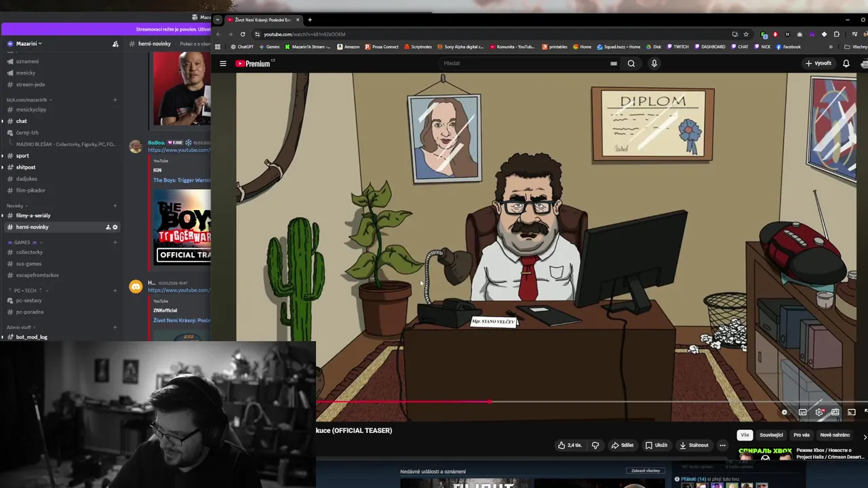
Task: Like the video with 2,4 tis. likes
Action: point(570,445)
